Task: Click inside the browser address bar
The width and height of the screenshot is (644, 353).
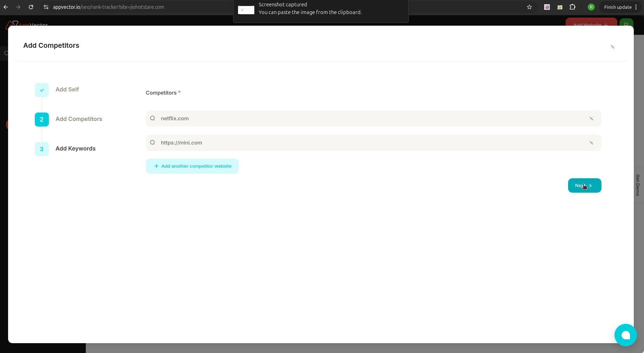Action: (141, 7)
